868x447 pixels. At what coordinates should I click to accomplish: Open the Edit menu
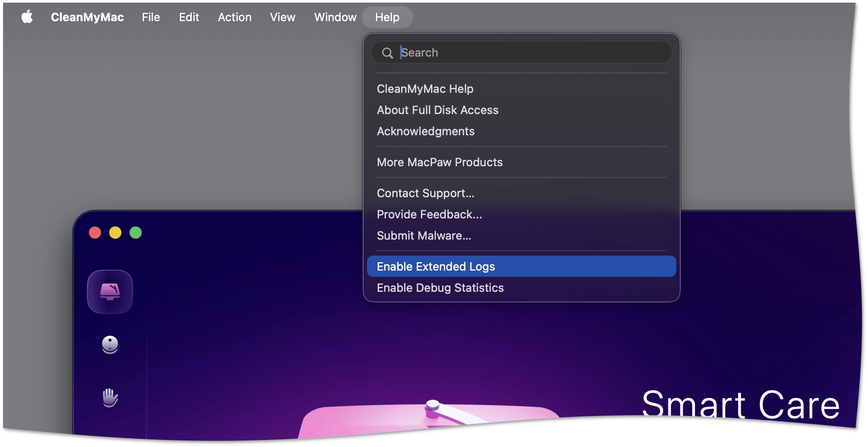click(189, 17)
